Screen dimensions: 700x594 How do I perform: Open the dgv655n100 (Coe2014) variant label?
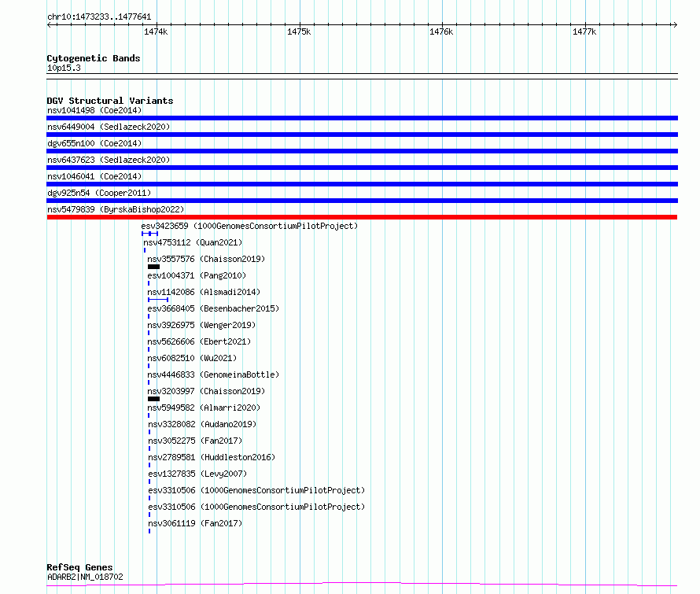(x=94, y=143)
